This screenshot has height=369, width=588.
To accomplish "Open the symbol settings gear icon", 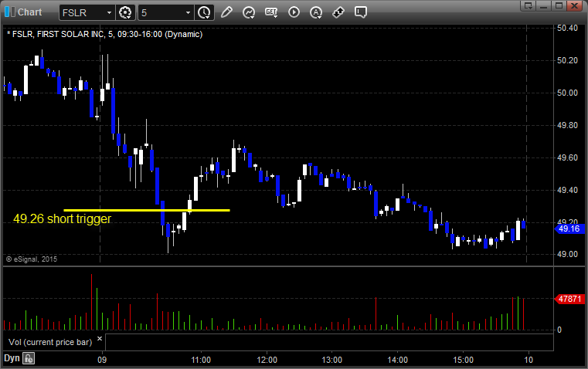I will coord(126,12).
